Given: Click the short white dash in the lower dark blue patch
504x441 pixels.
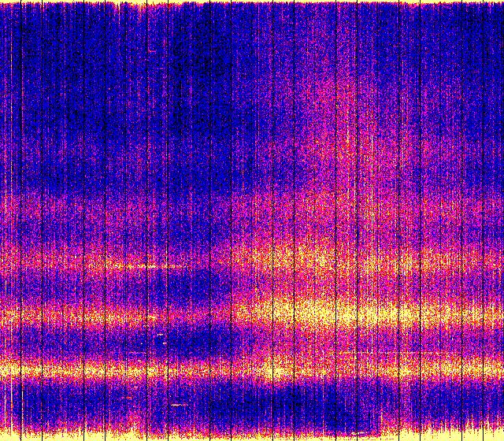Looking at the screenshot, I should click(160, 335).
